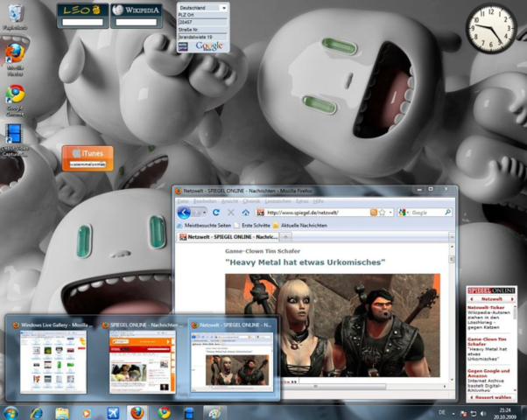
Task: Open Gegen Google und Amazon story in gadget
Action: tap(488, 374)
